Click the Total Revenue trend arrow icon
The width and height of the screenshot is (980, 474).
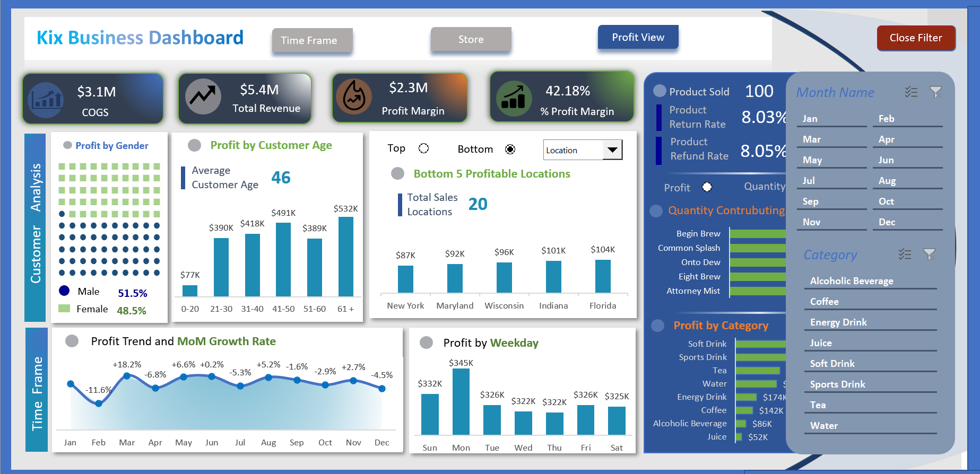pos(203,96)
